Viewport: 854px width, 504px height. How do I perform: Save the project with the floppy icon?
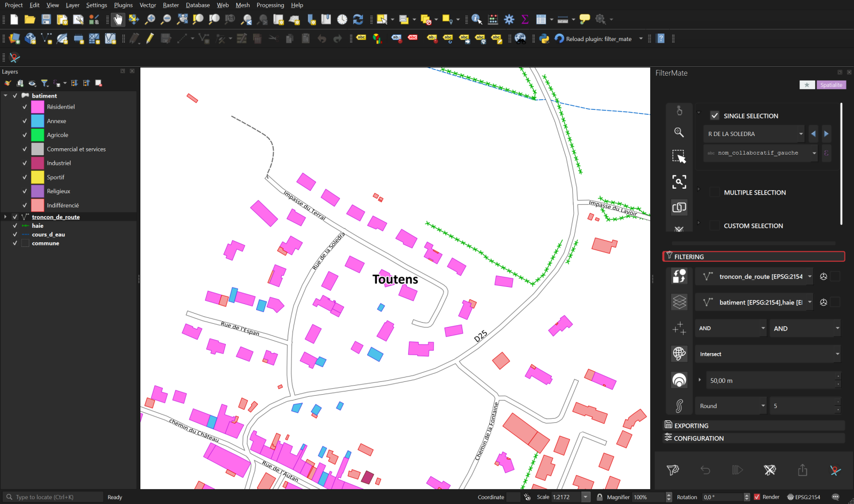(x=46, y=20)
